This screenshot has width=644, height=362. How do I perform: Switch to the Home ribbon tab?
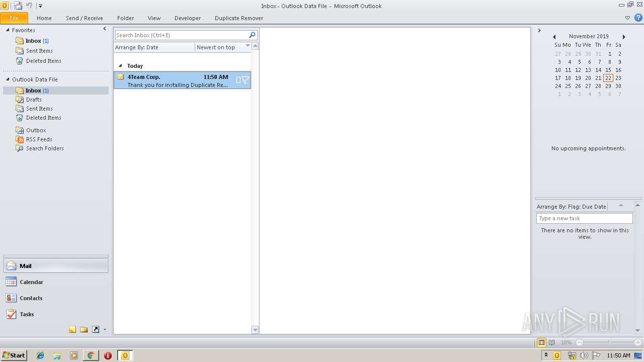click(44, 18)
